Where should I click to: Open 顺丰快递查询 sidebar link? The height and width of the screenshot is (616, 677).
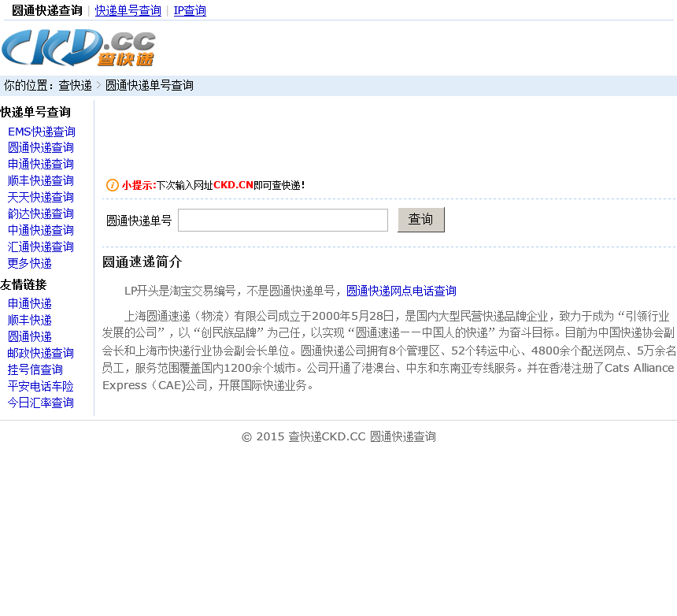pyautogui.click(x=41, y=180)
